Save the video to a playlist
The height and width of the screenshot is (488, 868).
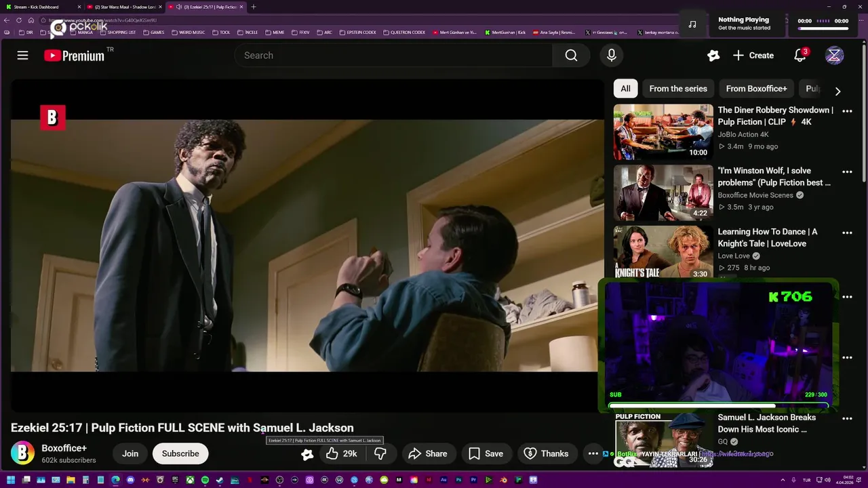pos(486,453)
